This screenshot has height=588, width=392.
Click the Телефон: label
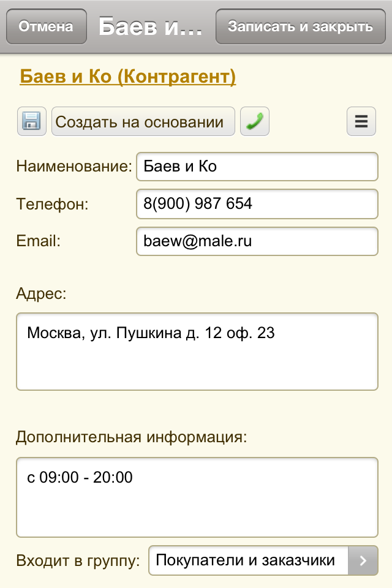point(52,204)
